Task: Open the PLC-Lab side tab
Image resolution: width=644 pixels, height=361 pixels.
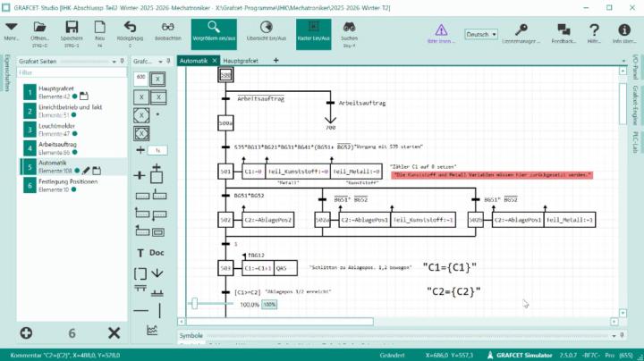Action: pos(635,142)
